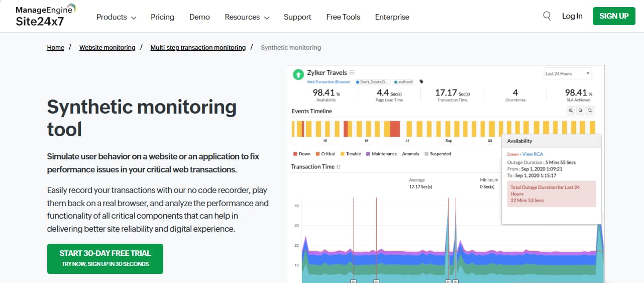
Task: Click the Critical legend swatch
Action: coord(316,154)
